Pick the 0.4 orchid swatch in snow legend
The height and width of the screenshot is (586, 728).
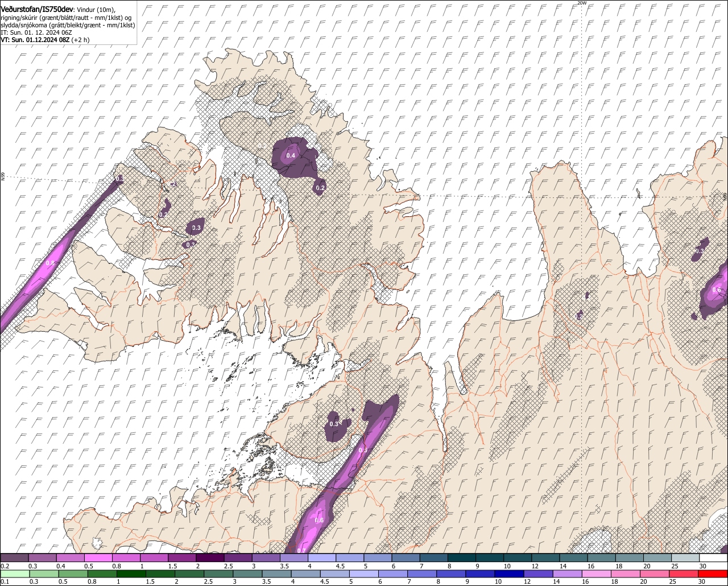[70, 558]
